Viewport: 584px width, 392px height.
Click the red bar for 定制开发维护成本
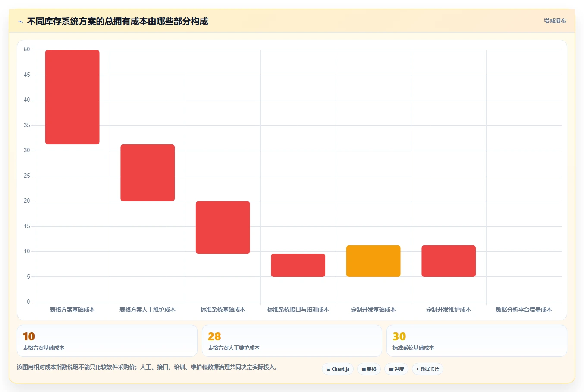[449, 261]
